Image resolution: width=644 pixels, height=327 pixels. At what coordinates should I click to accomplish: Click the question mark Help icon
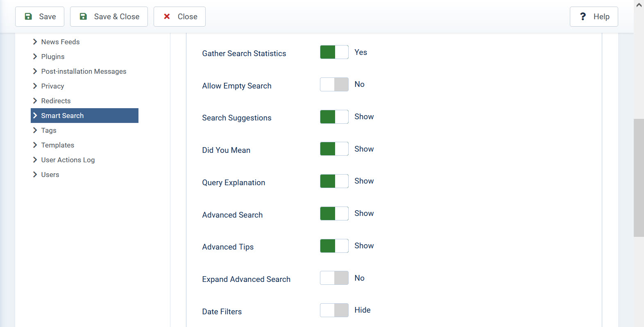(x=583, y=16)
